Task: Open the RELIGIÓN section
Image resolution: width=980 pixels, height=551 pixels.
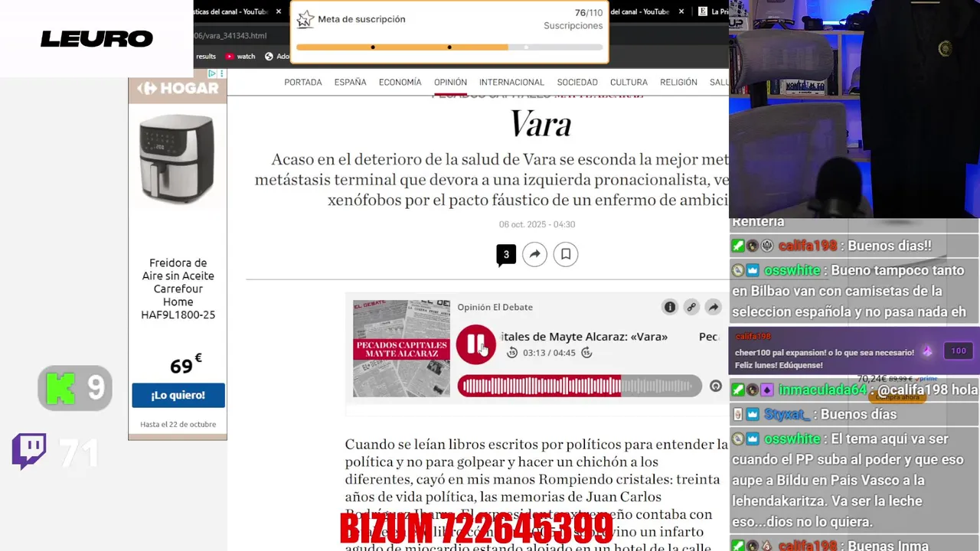Action: pos(678,82)
